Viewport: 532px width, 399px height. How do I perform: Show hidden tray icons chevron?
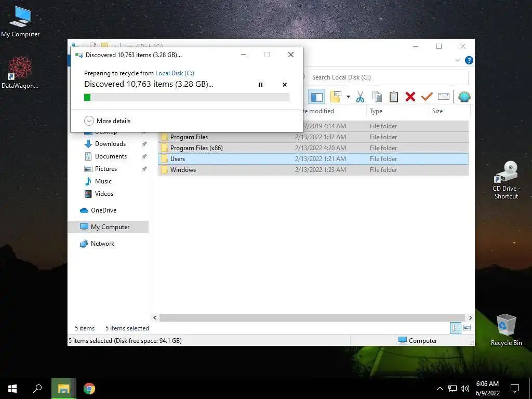tap(440, 389)
